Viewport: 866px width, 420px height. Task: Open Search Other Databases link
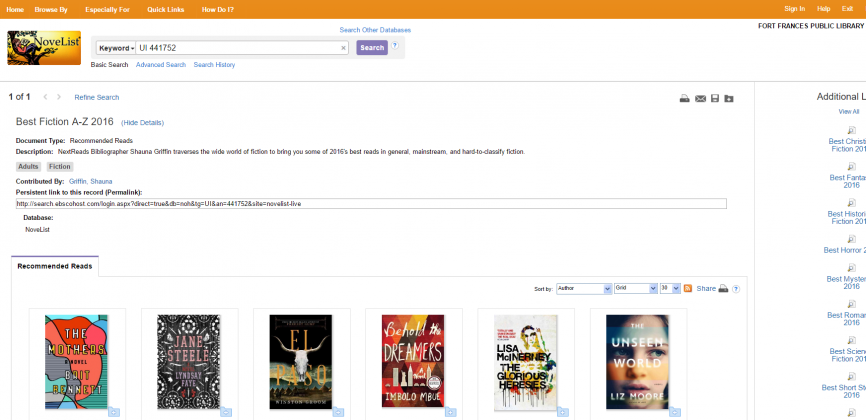(375, 30)
